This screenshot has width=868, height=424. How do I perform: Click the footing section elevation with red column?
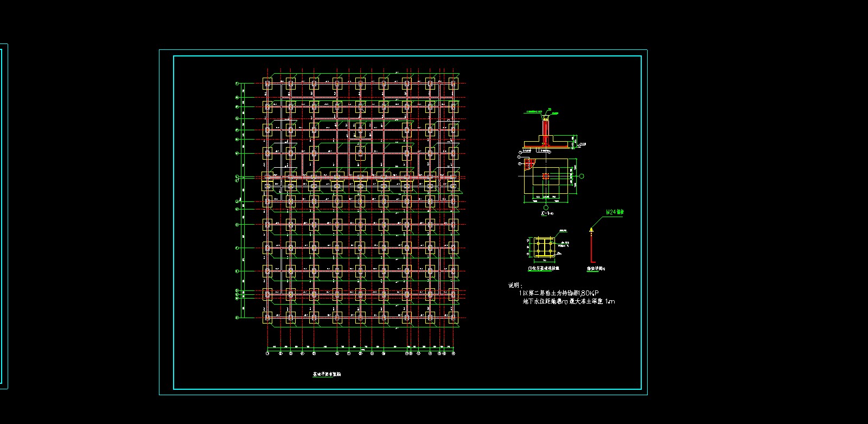pos(546,132)
